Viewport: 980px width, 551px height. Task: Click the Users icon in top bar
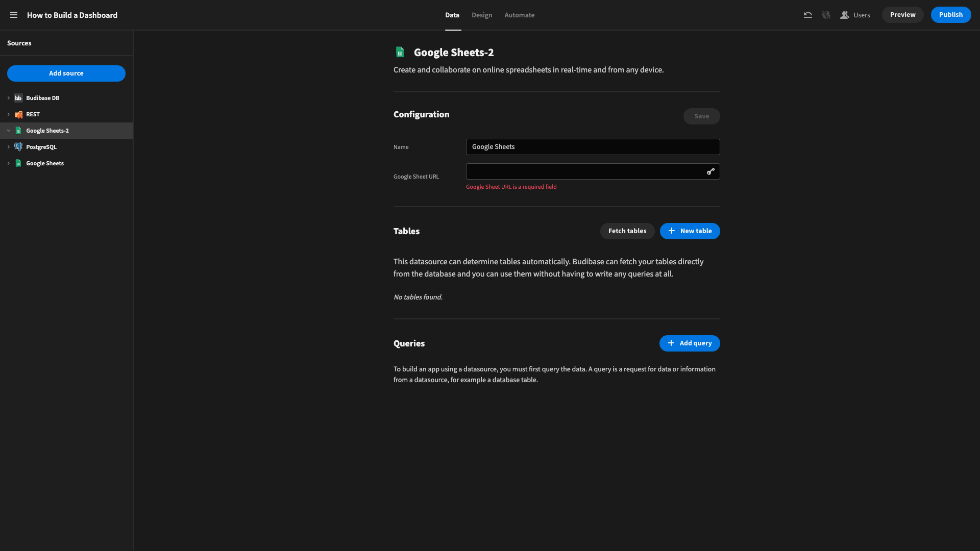click(845, 15)
